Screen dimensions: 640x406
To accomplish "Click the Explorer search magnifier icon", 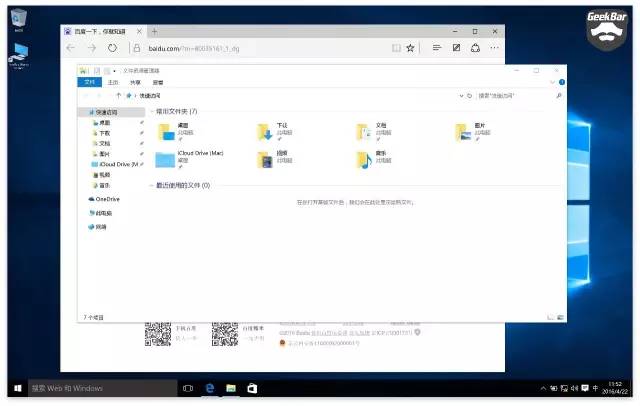I will tap(559, 96).
